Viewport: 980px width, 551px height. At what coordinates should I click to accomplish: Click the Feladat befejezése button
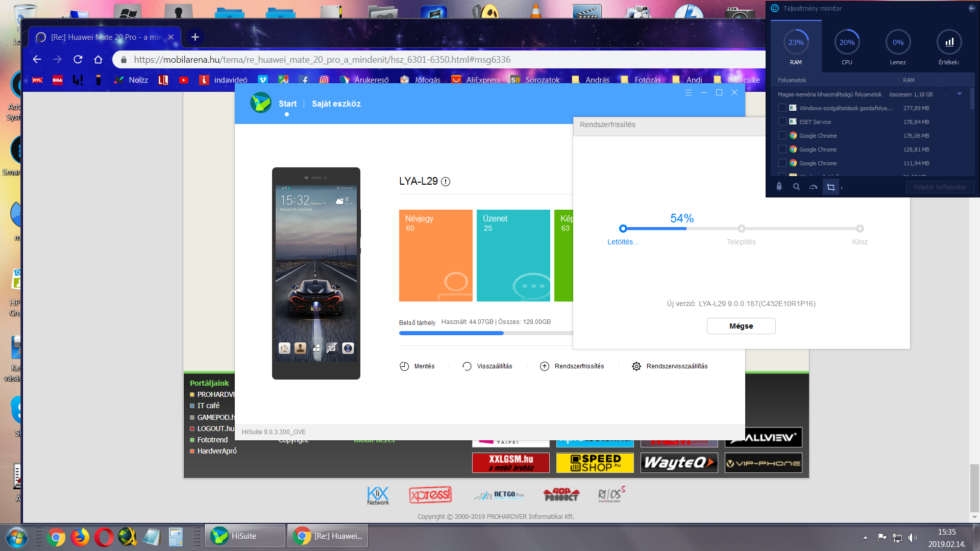(x=940, y=187)
